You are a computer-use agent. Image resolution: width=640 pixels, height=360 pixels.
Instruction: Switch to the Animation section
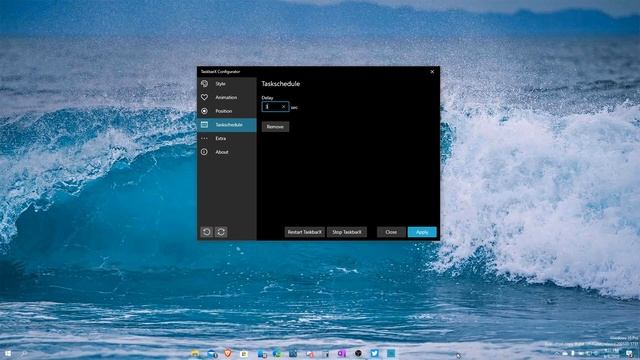pyautogui.click(x=227, y=97)
